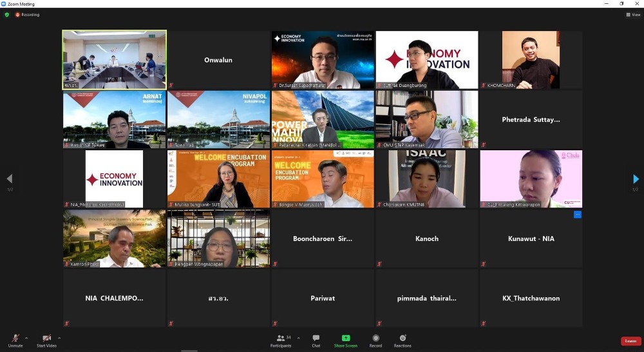Click the green Share Screen icon

click(x=346, y=338)
